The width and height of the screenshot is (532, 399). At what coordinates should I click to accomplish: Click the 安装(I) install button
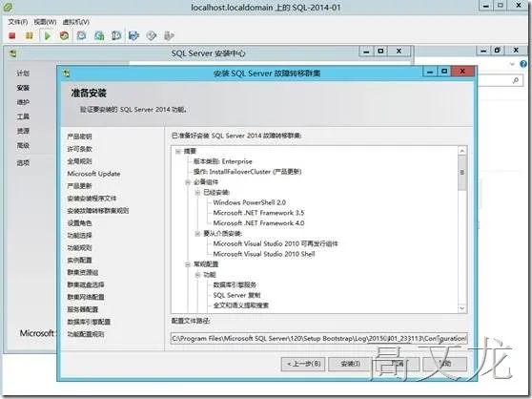tap(350, 364)
